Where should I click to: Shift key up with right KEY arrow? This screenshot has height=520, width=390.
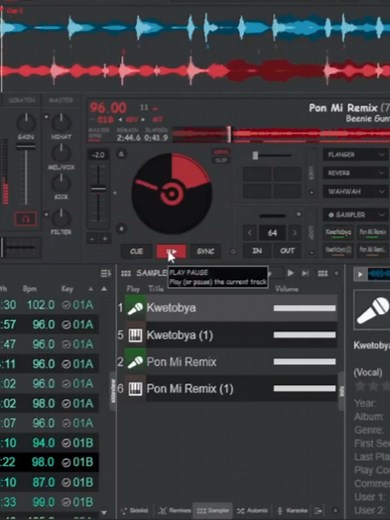coord(144,119)
